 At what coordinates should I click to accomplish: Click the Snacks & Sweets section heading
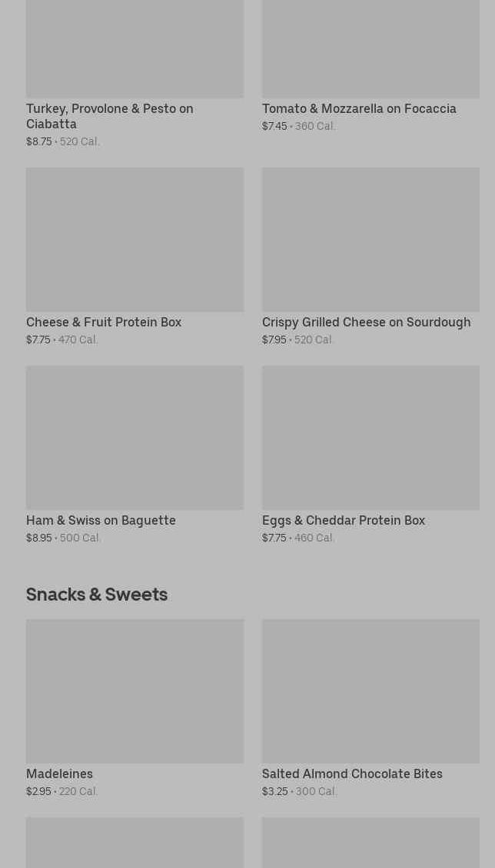point(97,595)
